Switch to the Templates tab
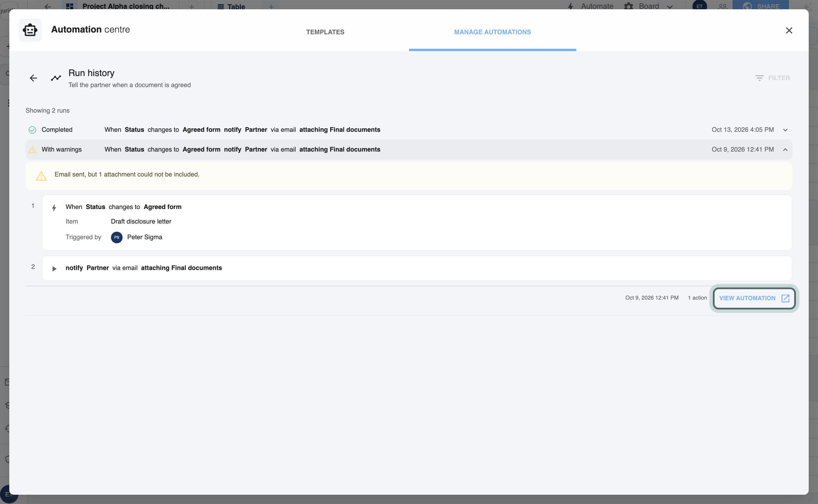Viewport: 818px width, 504px height. pyautogui.click(x=325, y=32)
